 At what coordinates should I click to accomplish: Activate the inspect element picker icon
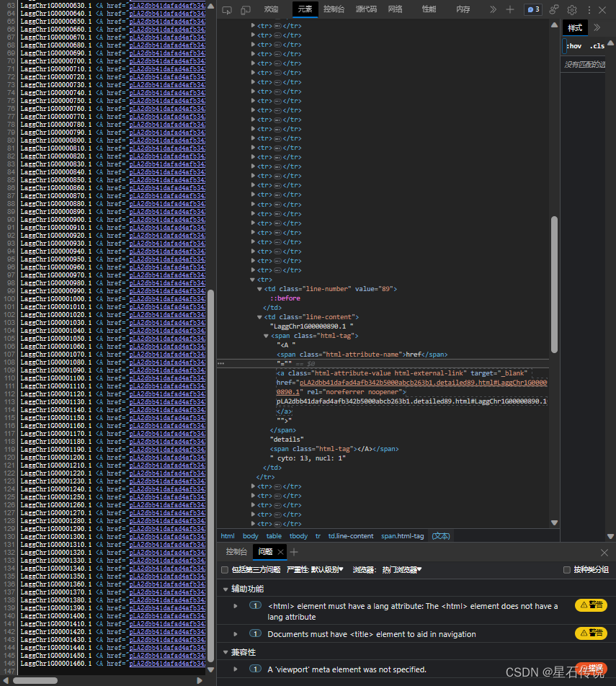pos(227,9)
